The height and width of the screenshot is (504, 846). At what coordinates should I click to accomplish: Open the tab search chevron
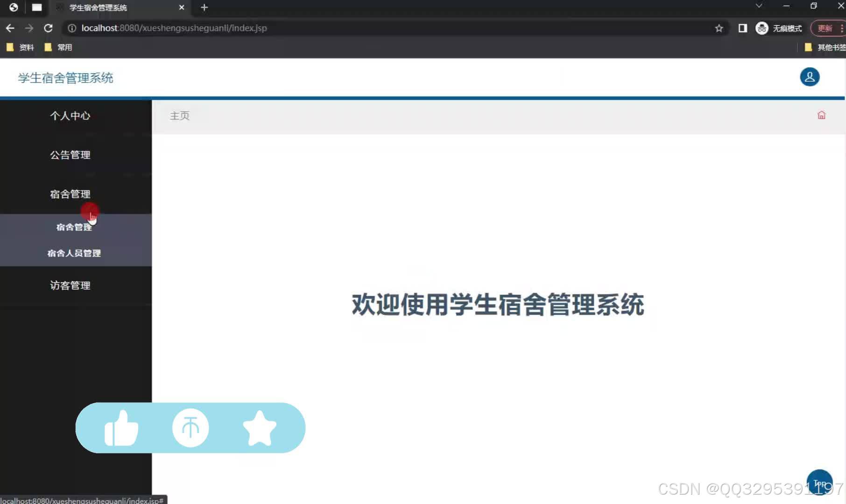(x=759, y=6)
